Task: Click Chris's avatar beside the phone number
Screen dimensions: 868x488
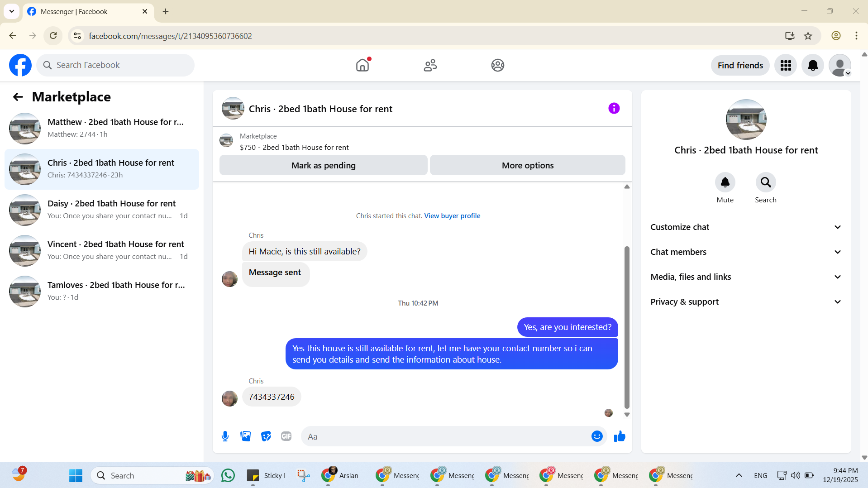Action: [229, 399]
